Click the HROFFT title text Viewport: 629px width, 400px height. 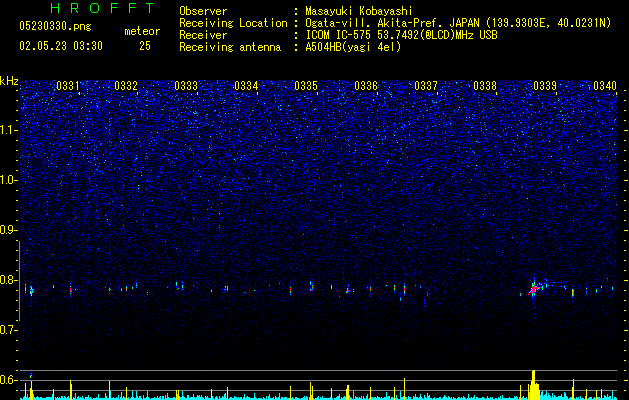103,8
